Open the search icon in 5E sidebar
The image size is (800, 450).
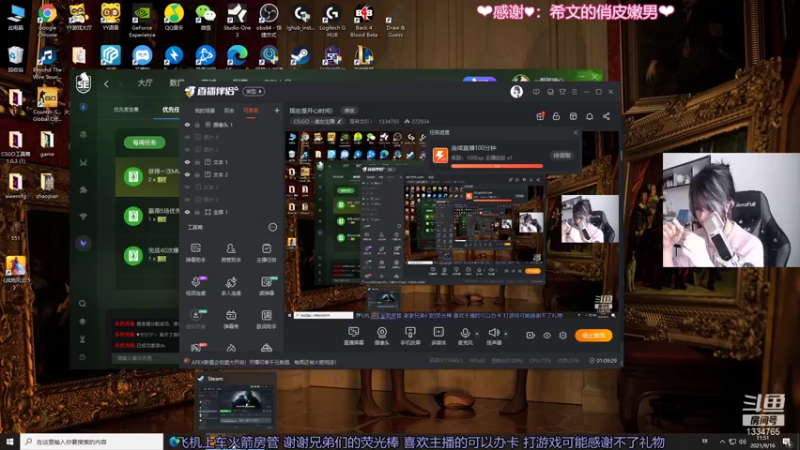tap(82, 304)
